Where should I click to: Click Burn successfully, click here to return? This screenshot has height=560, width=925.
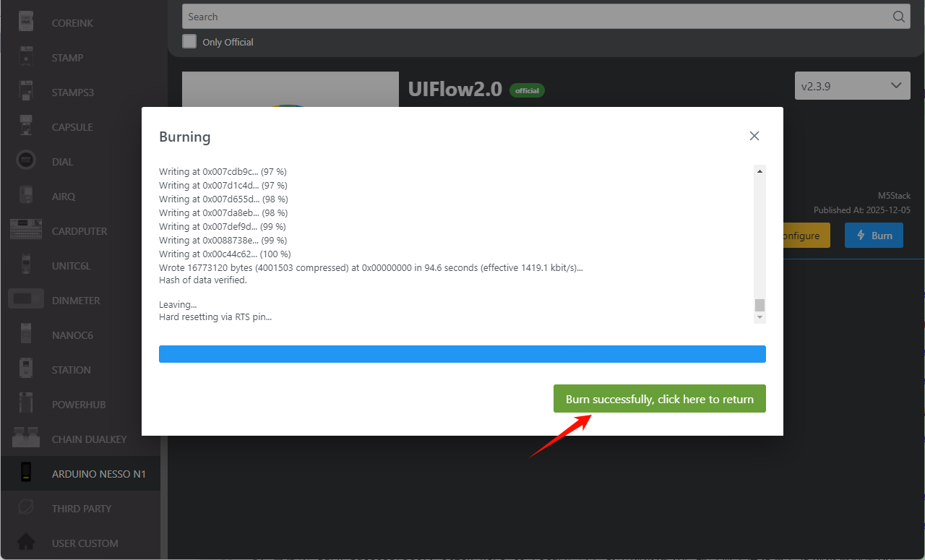659,399
